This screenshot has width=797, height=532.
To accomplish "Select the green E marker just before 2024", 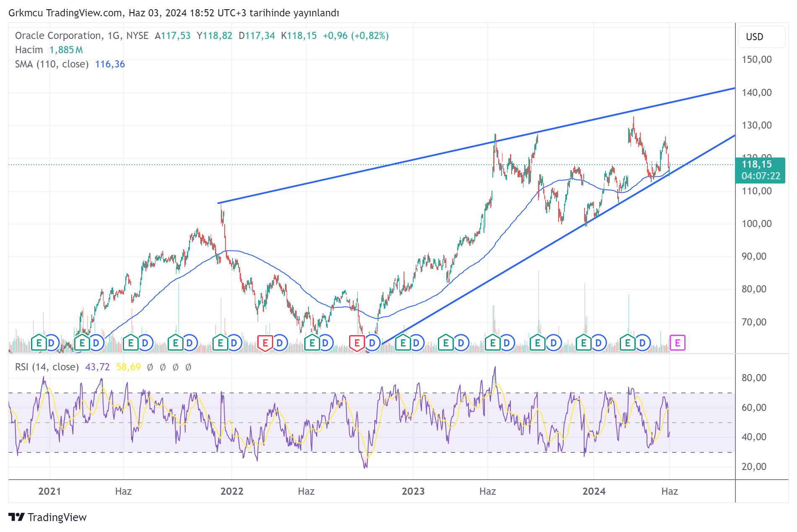I will [x=583, y=343].
